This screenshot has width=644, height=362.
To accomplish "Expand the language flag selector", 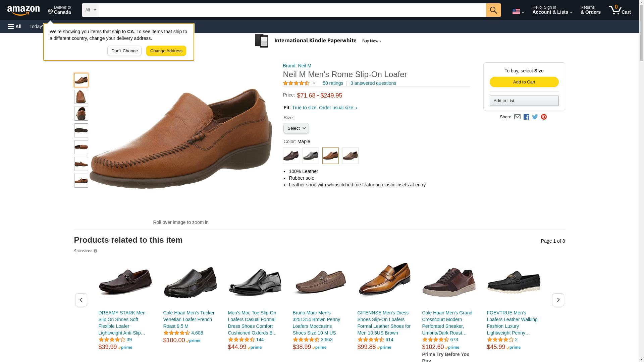I will click(518, 11).
